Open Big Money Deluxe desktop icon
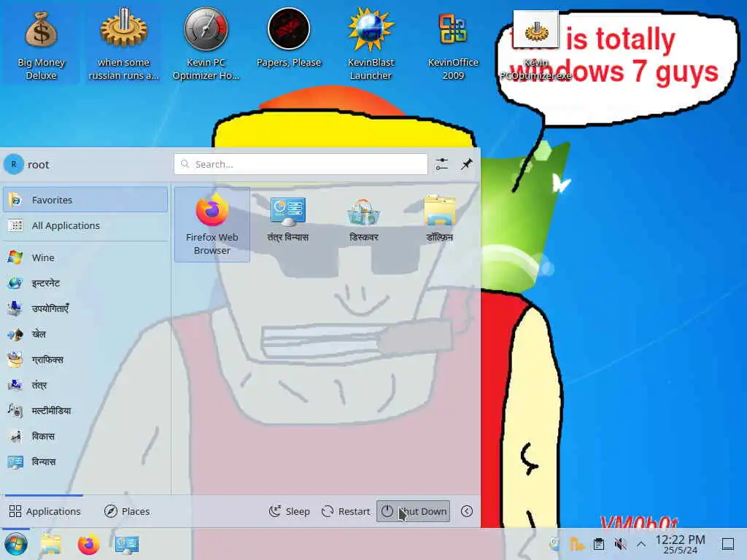 point(41,45)
